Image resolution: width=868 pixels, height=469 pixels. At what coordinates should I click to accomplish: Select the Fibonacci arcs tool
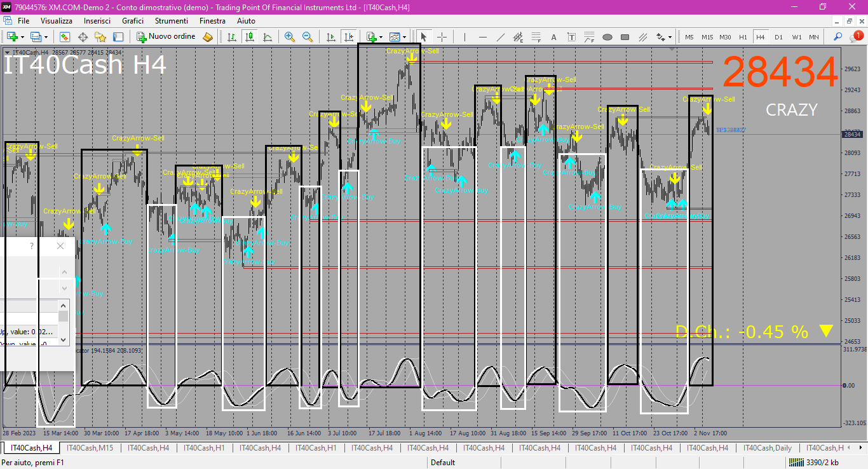tap(589, 37)
